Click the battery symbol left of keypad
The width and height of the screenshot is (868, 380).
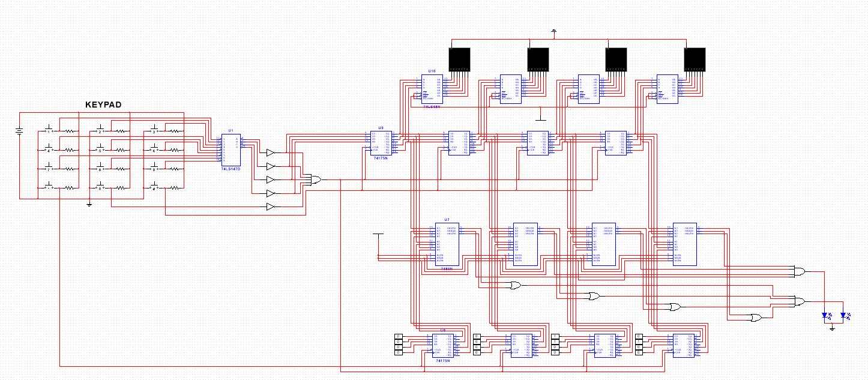(19, 131)
